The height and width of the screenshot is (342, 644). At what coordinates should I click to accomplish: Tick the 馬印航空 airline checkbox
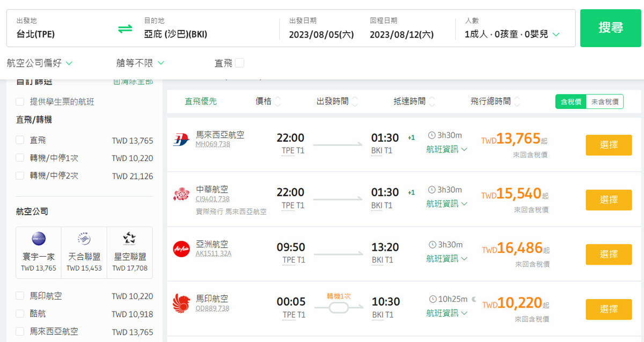pyautogui.click(x=20, y=296)
